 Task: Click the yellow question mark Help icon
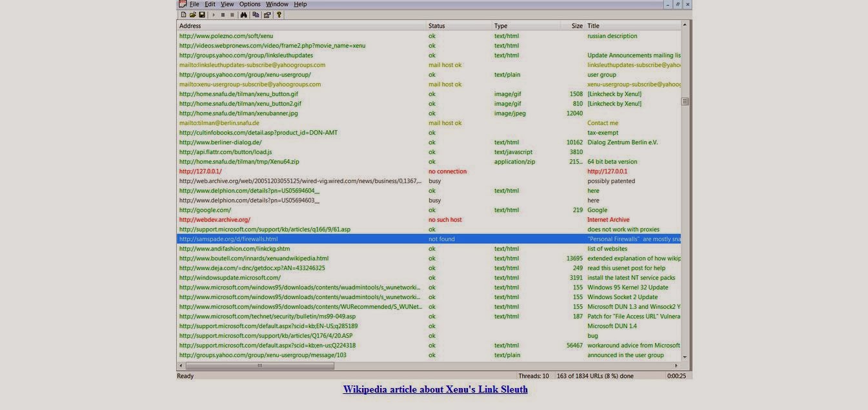(279, 15)
